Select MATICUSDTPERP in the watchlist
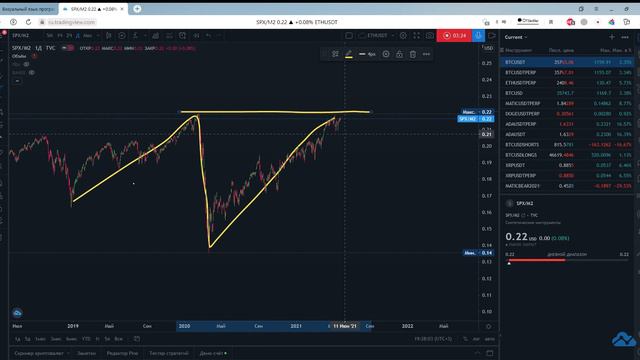 tap(568, 103)
